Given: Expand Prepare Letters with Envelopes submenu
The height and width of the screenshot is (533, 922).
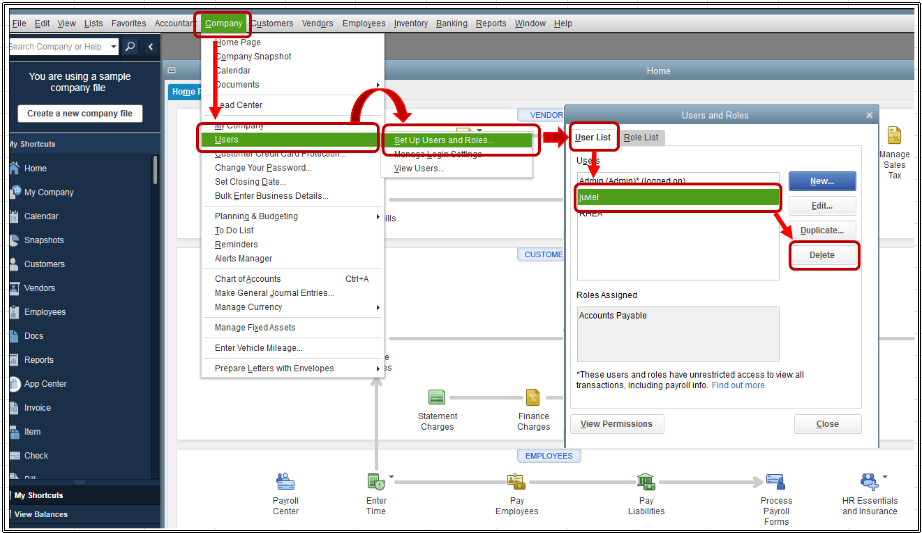Looking at the screenshot, I should 378,369.
